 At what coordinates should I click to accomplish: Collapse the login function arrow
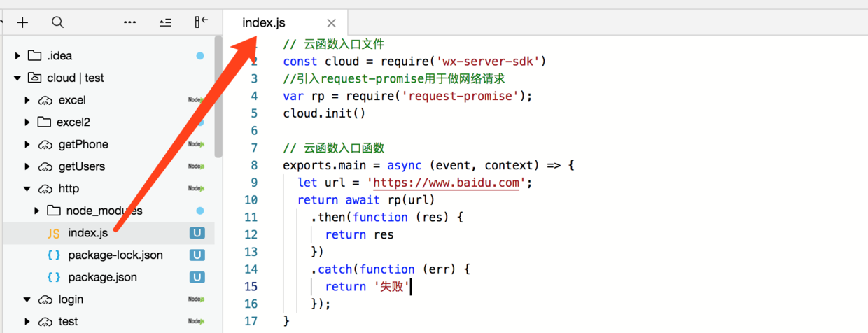[x=27, y=299]
